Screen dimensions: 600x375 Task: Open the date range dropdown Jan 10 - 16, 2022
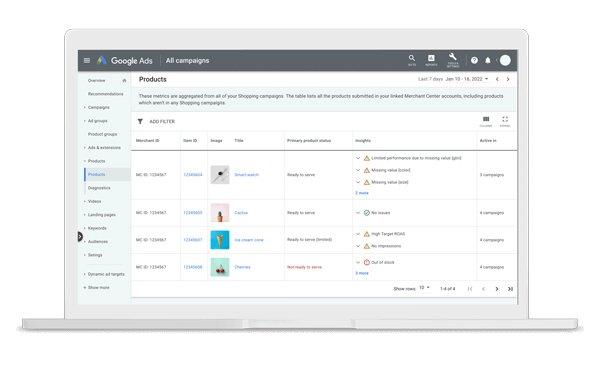(x=466, y=79)
